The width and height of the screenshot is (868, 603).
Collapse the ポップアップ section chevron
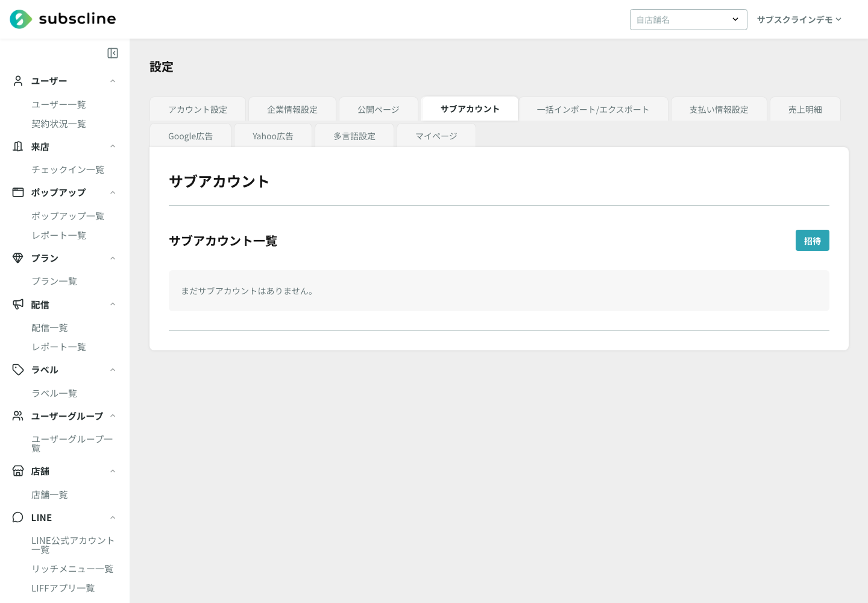(113, 192)
